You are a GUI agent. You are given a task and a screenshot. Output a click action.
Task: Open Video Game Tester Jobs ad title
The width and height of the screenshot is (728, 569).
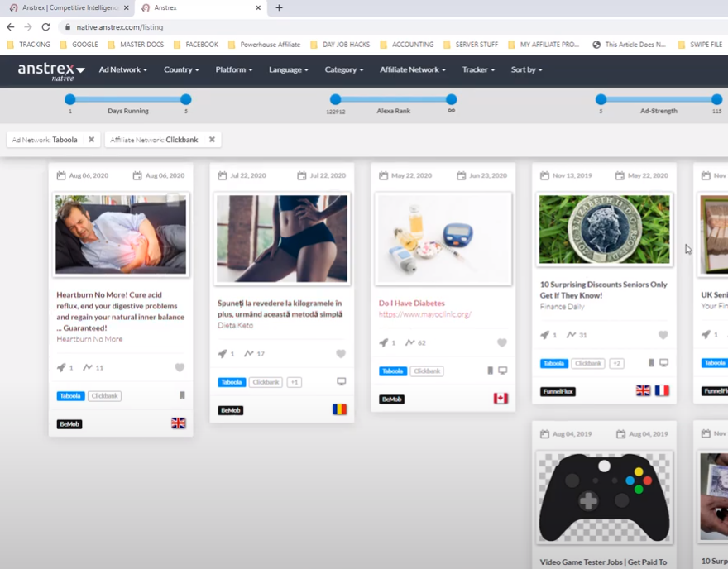click(603, 562)
